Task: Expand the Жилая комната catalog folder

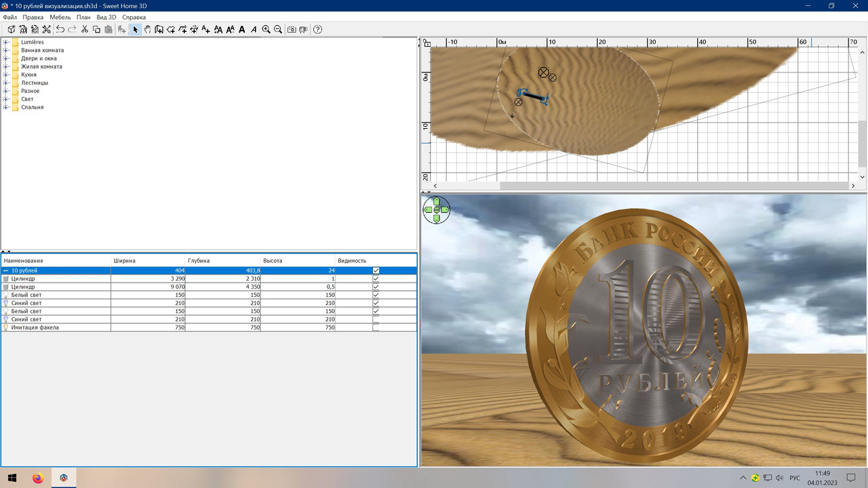Action: coord(6,66)
